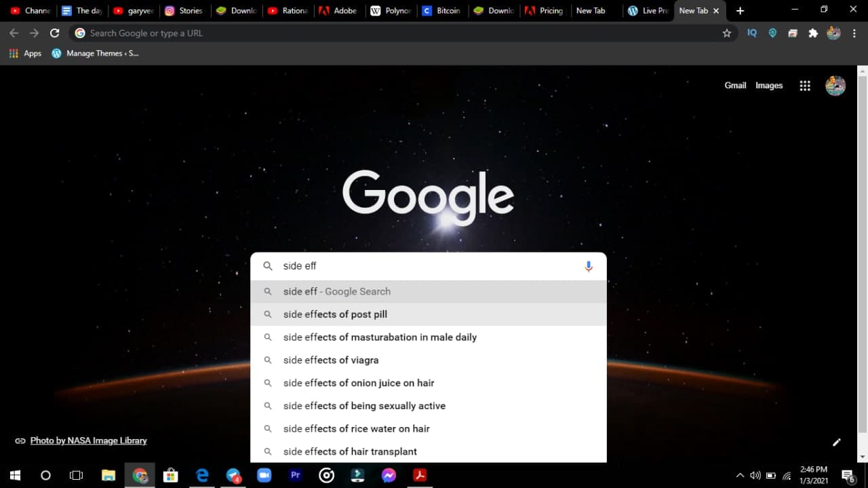Open a new tab with the plus button

coord(740,11)
